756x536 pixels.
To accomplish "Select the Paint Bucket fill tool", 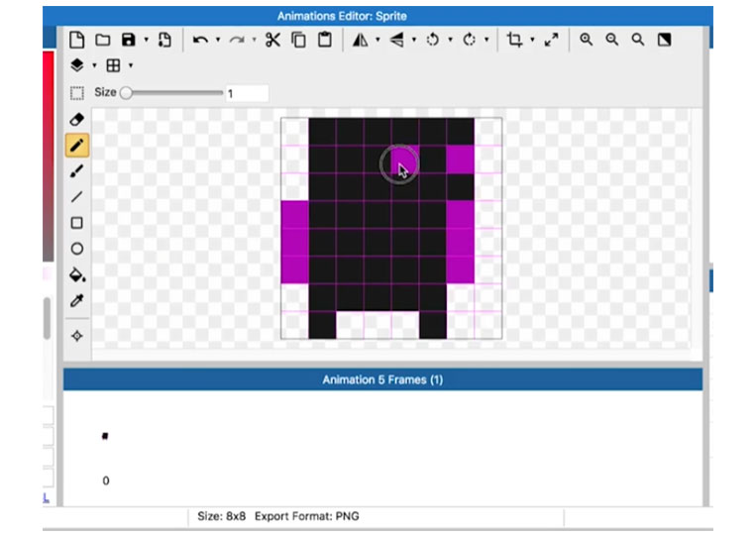I will coord(77,274).
